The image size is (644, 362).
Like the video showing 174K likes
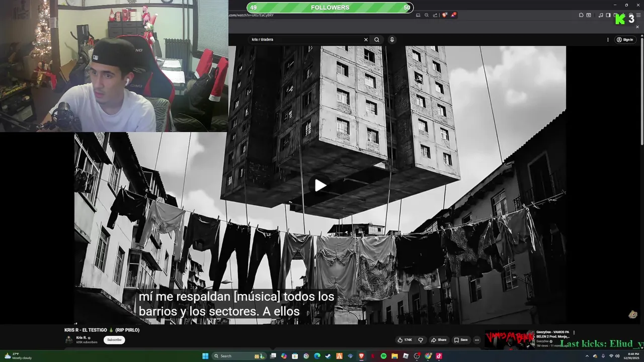405,340
